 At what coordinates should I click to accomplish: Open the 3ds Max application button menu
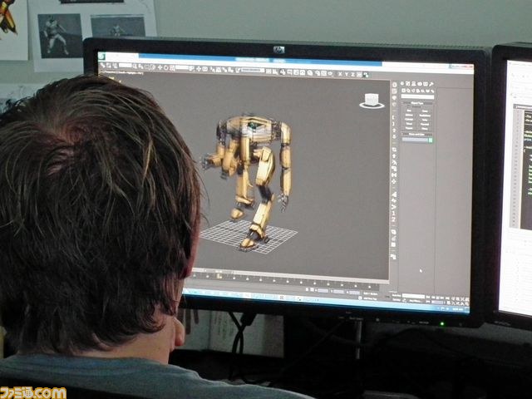tap(102, 57)
